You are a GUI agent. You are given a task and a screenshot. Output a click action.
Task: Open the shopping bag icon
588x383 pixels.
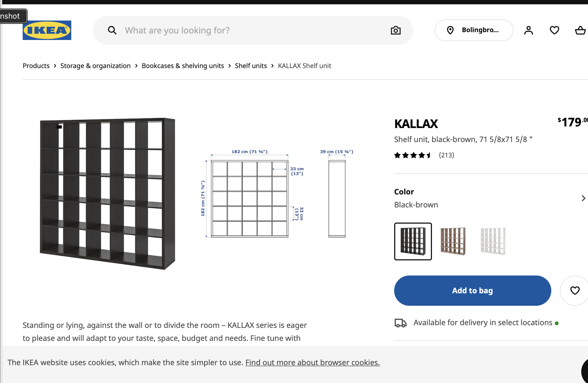coord(580,30)
